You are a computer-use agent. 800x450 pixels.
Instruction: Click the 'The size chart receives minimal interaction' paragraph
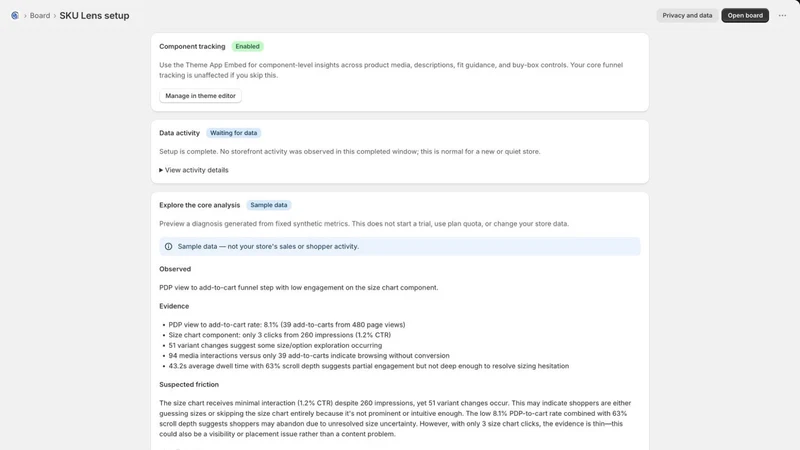click(x=395, y=418)
